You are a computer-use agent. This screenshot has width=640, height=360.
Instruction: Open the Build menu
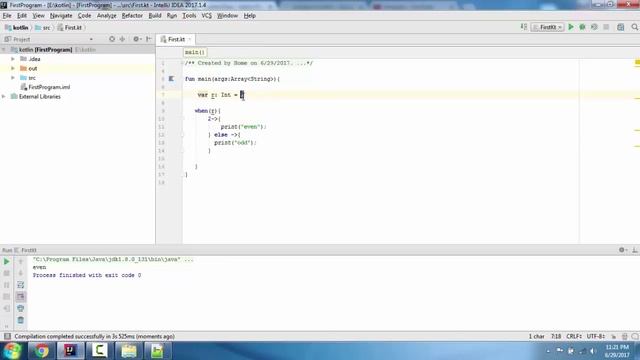tap(155, 16)
